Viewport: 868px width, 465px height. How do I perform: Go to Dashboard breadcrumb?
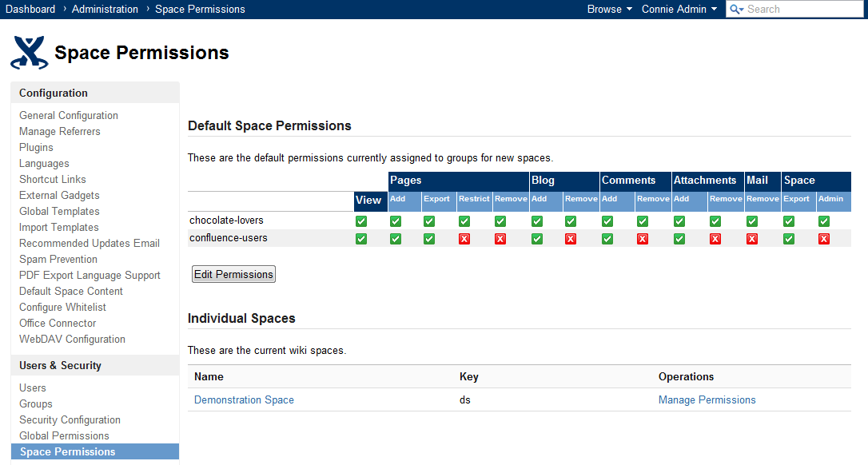coord(30,9)
